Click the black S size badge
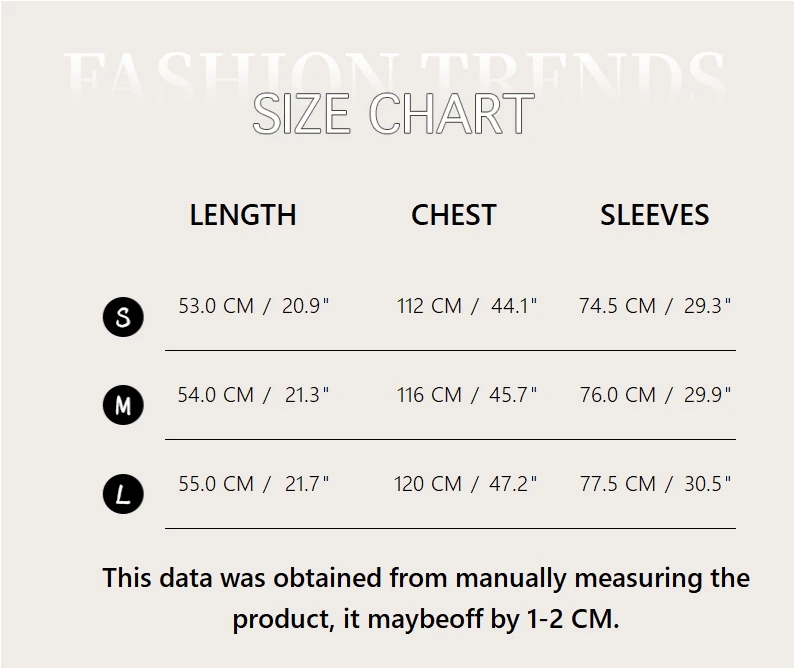794x668 pixels. 123,317
